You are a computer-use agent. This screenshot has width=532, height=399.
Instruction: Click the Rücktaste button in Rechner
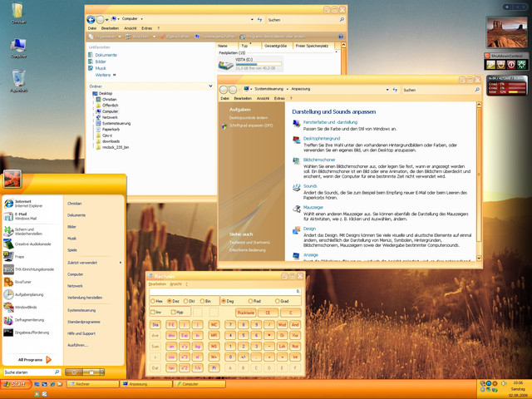[x=246, y=313]
